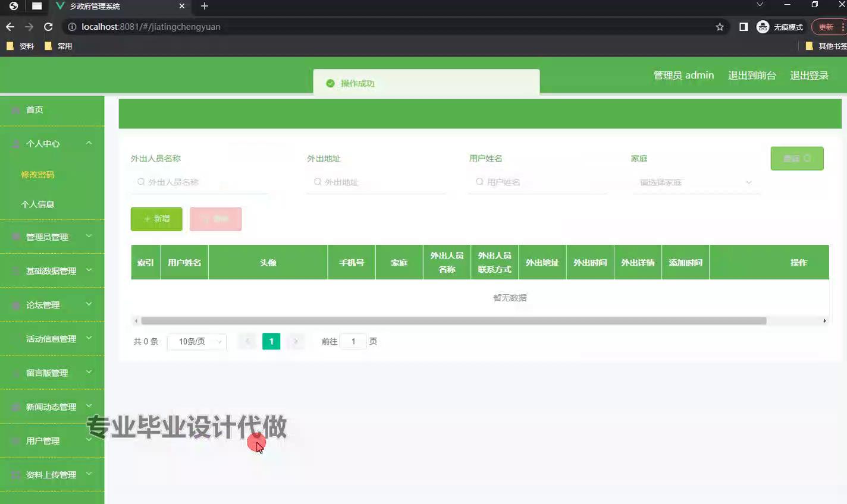Open the 请选择家庭 dropdown

695,182
